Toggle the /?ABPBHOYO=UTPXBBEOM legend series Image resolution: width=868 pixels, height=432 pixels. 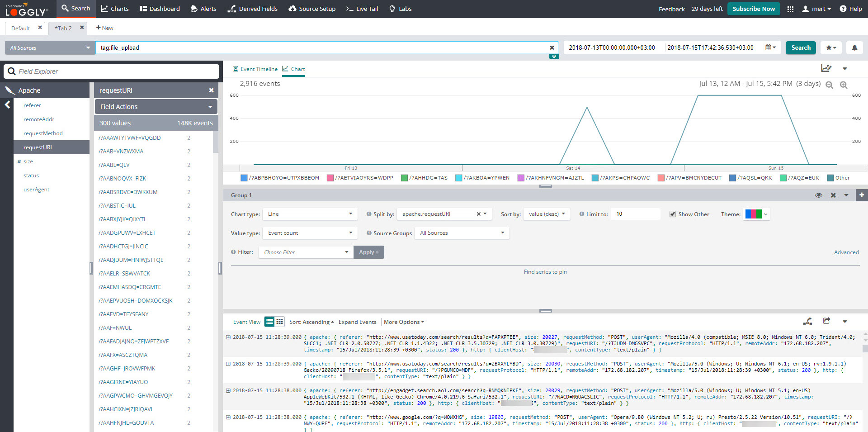click(x=280, y=178)
